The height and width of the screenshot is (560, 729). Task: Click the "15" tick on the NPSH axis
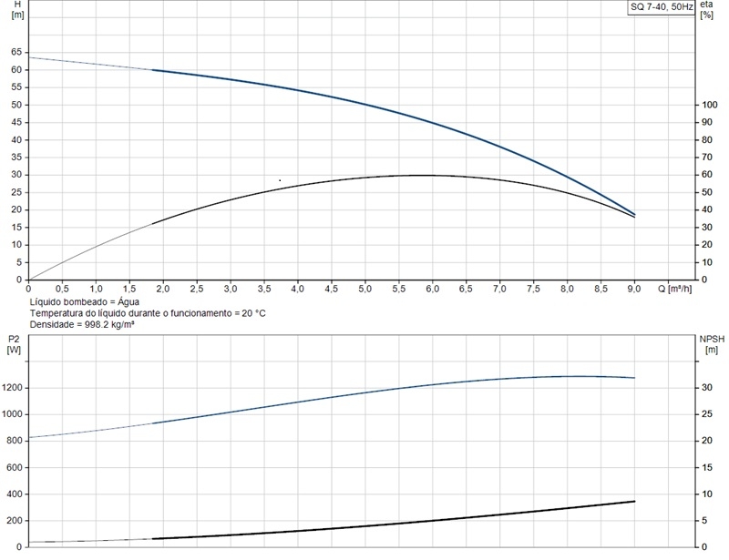707,467
